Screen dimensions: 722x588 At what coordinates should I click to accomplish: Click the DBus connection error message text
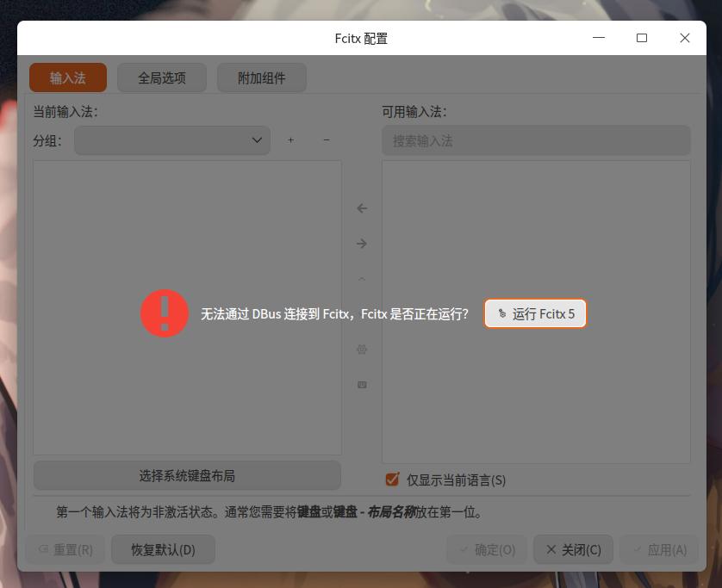coord(335,313)
